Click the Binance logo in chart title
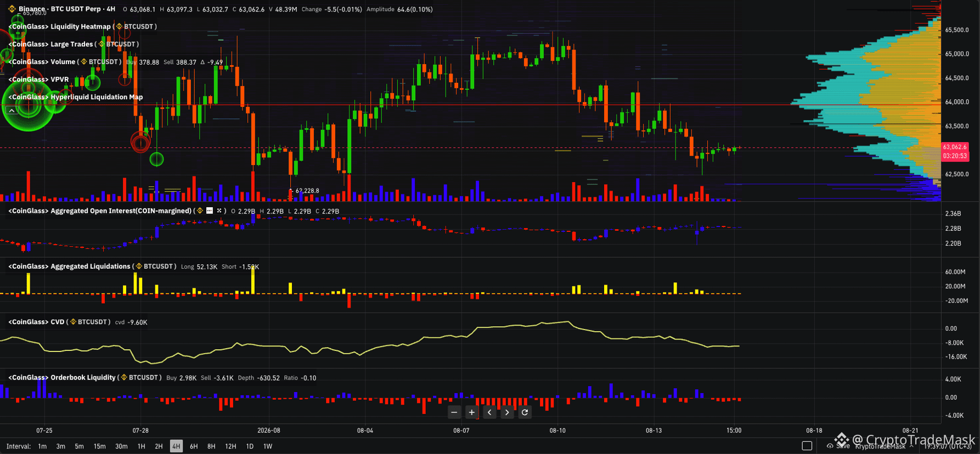Viewport: 980px width, 454px height. (x=12, y=9)
